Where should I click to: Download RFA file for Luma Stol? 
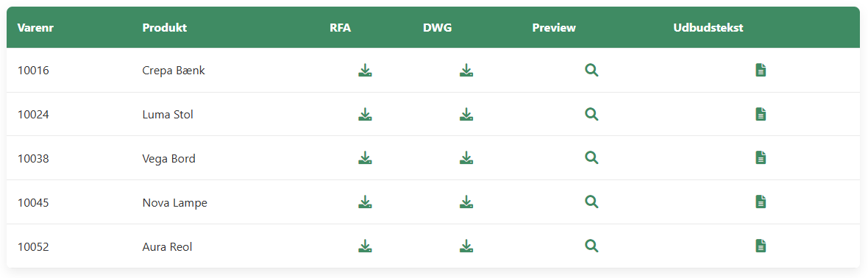pyautogui.click(x=365, y=114)
